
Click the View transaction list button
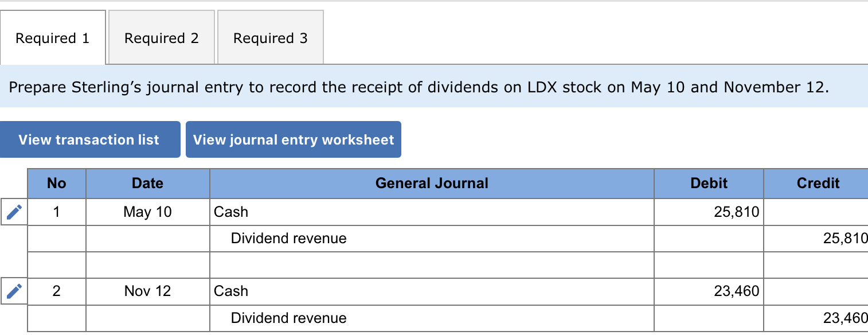(89, 139)
